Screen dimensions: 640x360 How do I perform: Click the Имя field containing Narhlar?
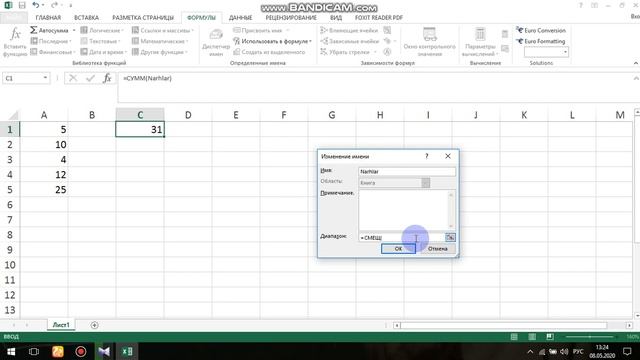click(x=407, y=171)
